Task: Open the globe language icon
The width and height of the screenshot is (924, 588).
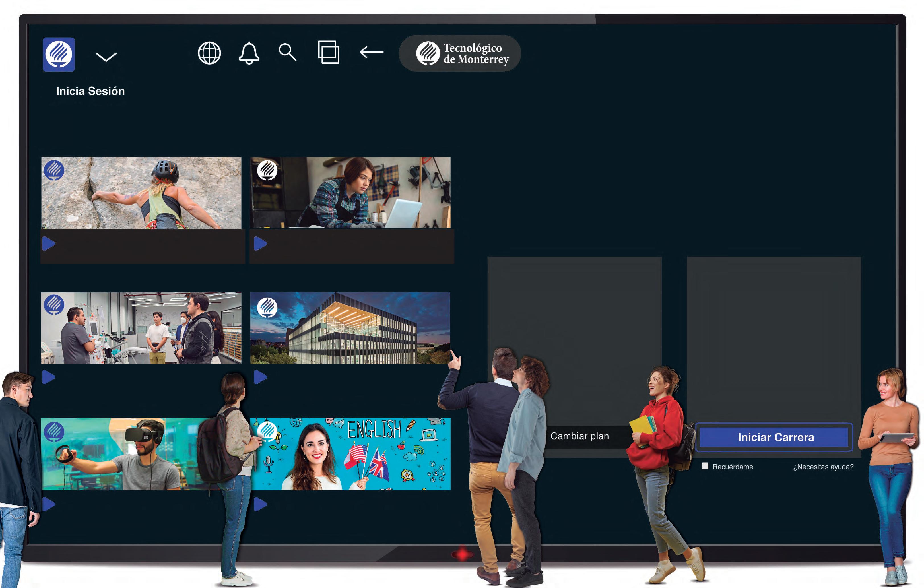Action: coord(209,53)
